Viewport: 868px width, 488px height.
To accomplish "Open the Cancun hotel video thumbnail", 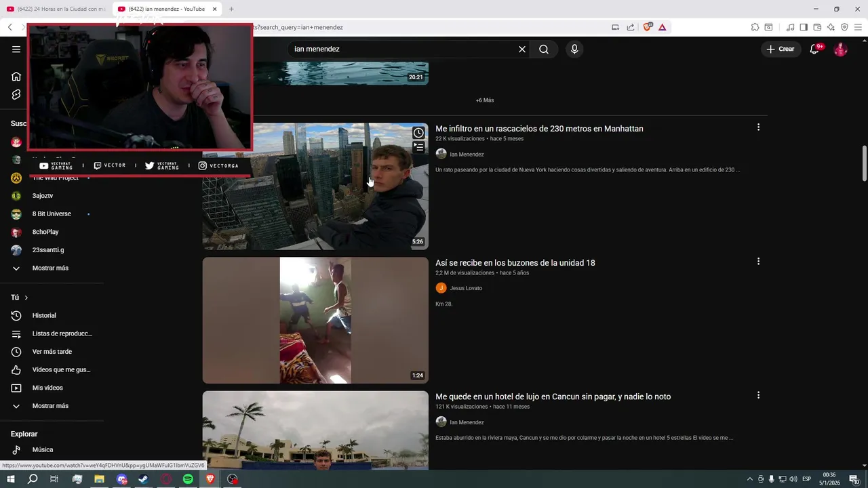I will pos(315,430).
